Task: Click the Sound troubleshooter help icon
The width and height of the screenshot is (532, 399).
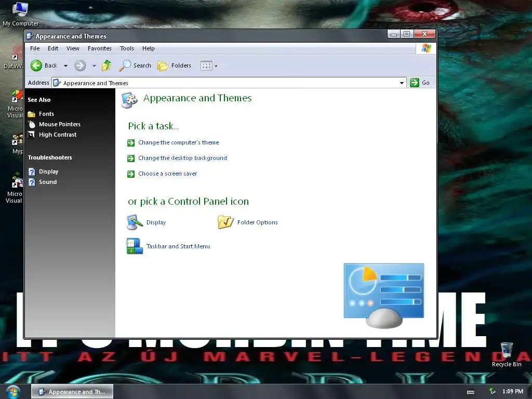Action: coord(32,182)
